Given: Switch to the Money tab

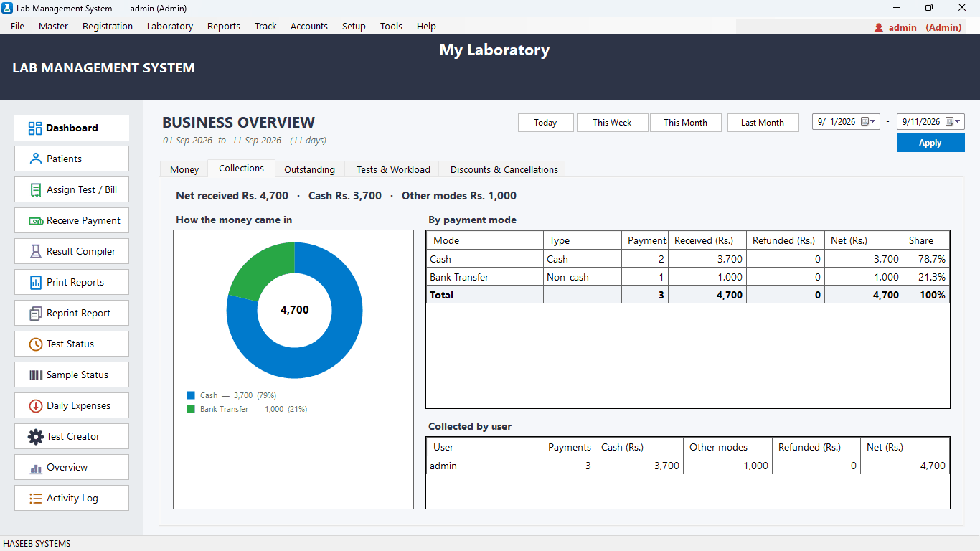Looking at the screenshot, I should 184,169.
